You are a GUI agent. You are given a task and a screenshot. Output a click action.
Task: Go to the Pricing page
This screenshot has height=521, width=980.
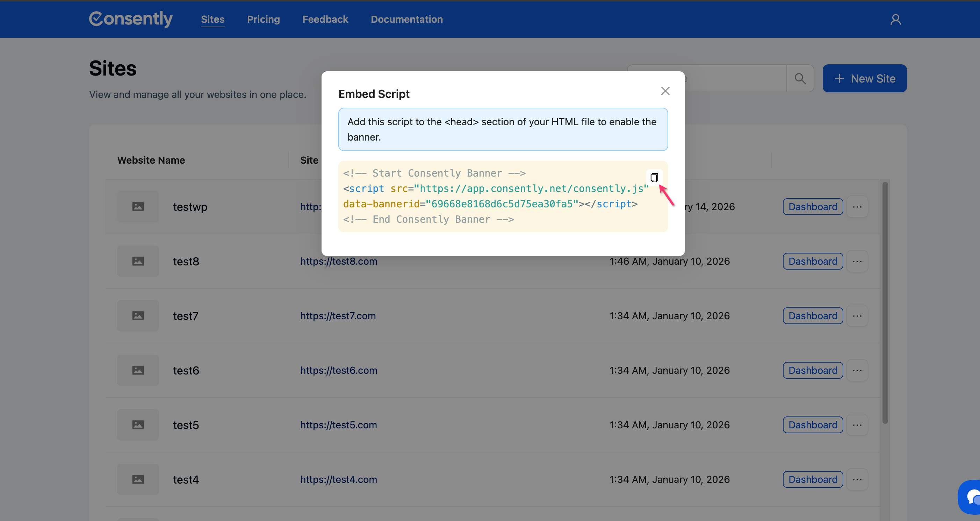[x=263, y=20]
